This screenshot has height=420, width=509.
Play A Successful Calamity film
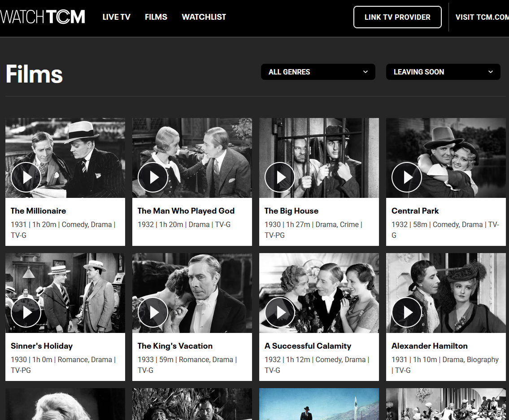point(280,312)
